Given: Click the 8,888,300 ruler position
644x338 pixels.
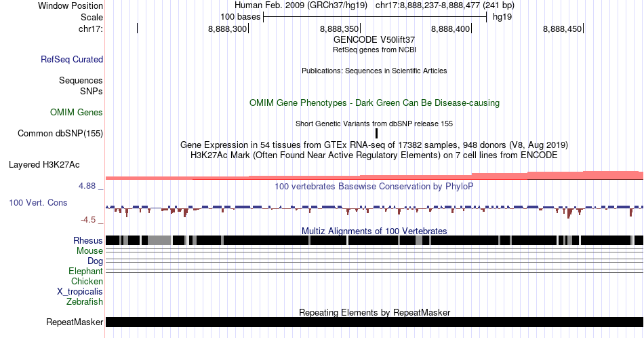Looking at the screenshot, I should pos(228,29).
